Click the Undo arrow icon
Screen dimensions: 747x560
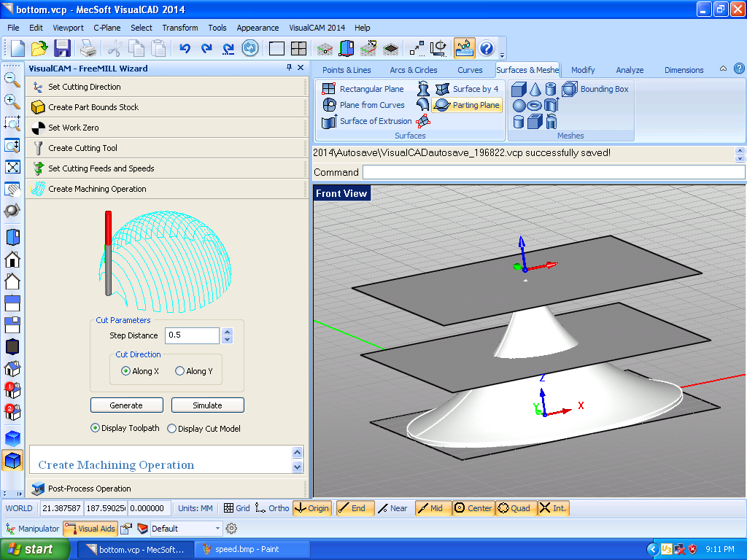pos(185,48)
